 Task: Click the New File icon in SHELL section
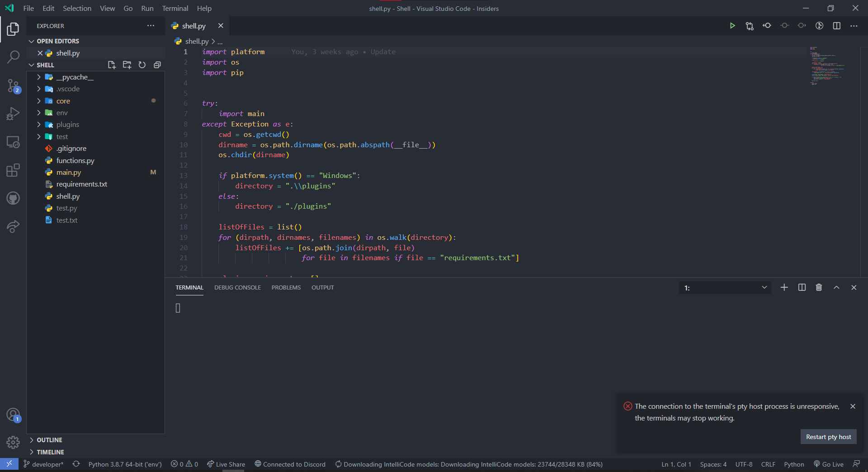[112, 65]
